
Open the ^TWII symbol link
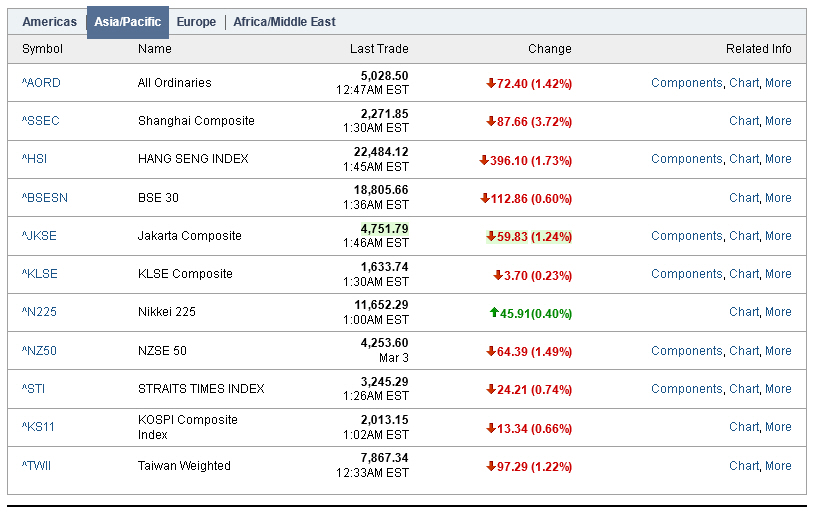tap(39, 466)
